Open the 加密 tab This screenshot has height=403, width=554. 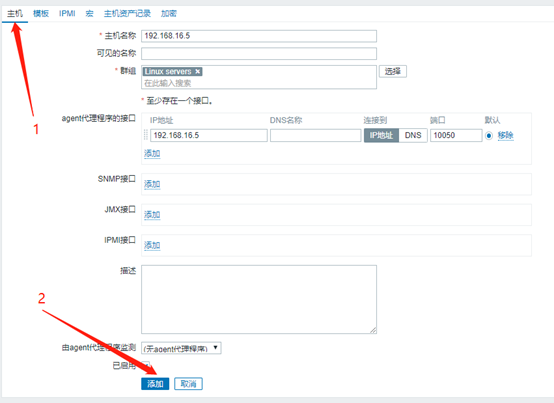tap(169, 14)
